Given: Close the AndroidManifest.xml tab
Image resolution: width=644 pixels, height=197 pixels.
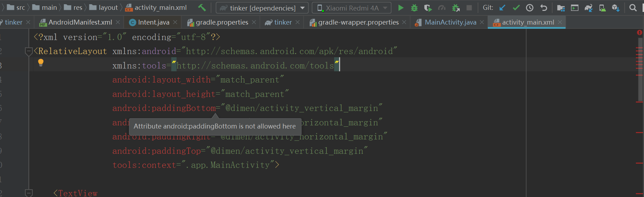Looking at the screenshot, I should (x=118, y=22).
